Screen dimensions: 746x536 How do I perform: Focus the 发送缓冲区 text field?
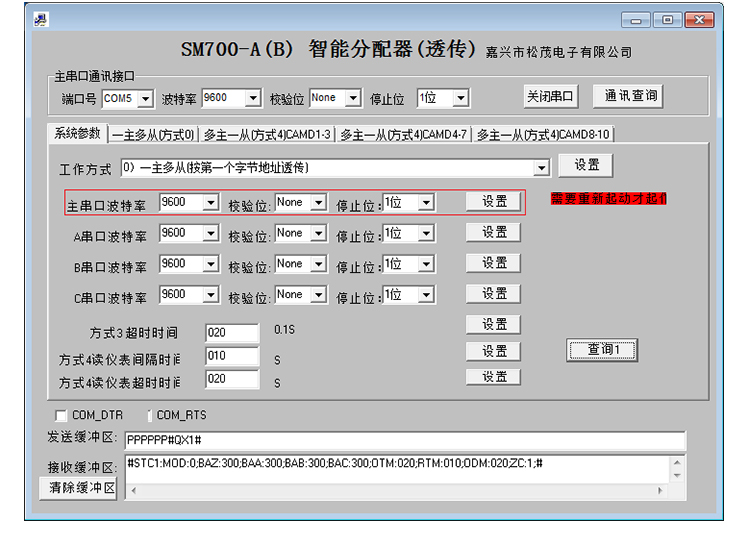click(x=404, y=441)
